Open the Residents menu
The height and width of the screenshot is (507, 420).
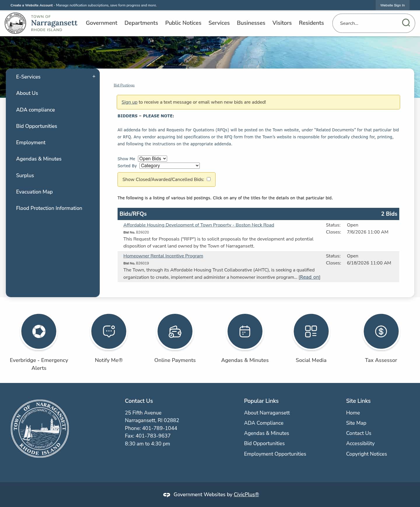(x=311, y=23)
